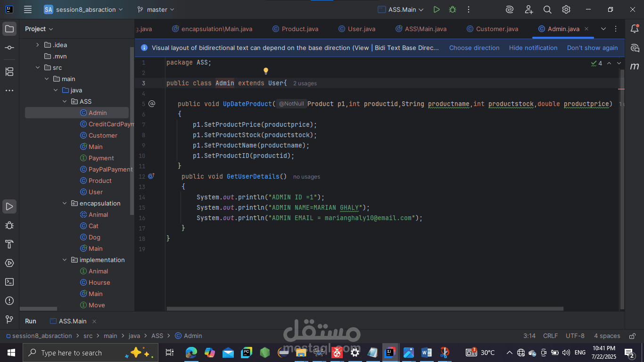The width and height of the screenshot is (644, 362).
Task: Switch to the Product.java editor tab
Action: [299, 29]
